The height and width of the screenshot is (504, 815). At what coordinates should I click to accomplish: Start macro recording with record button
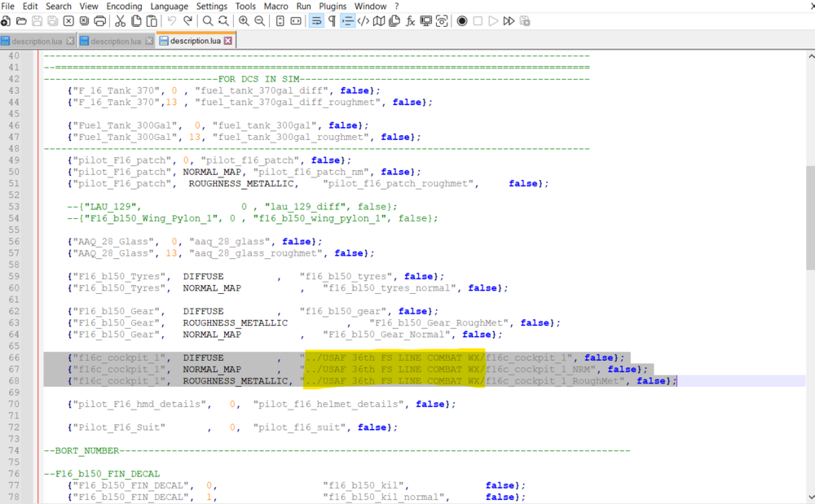tap(462, 21)
